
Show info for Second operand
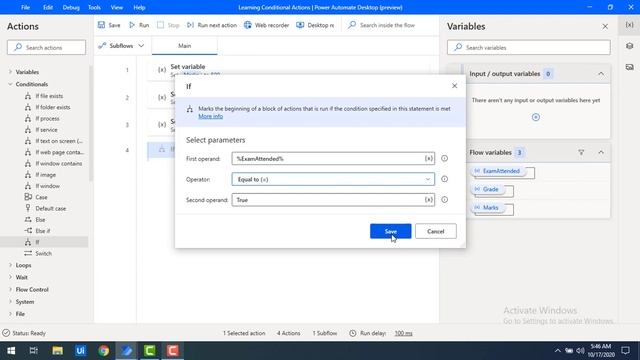(444, 200)
